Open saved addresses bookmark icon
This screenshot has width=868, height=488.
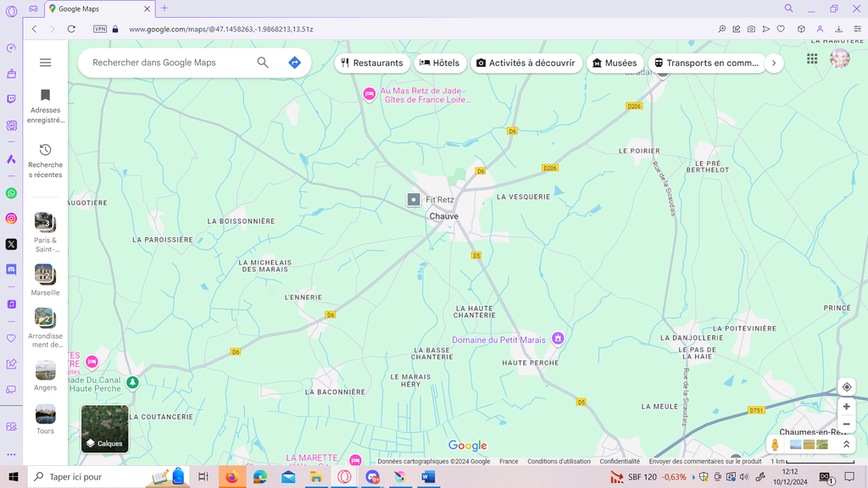(x=46, y=96)
